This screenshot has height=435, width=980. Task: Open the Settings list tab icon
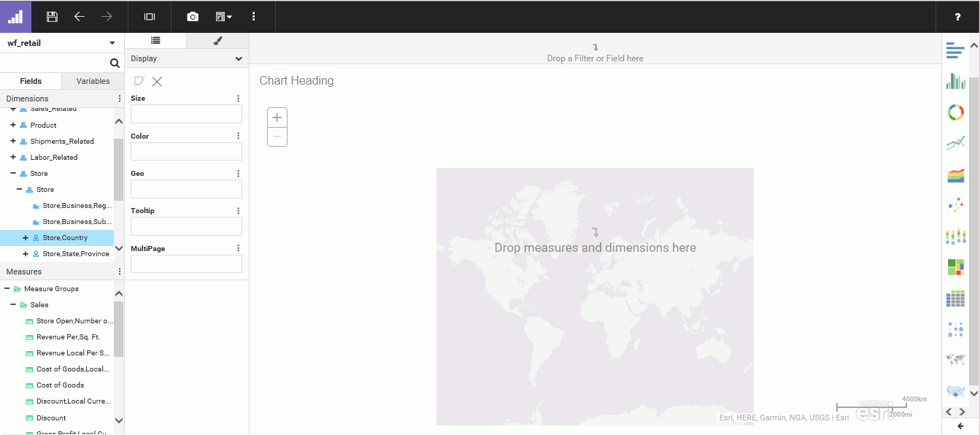click(155, 41)
